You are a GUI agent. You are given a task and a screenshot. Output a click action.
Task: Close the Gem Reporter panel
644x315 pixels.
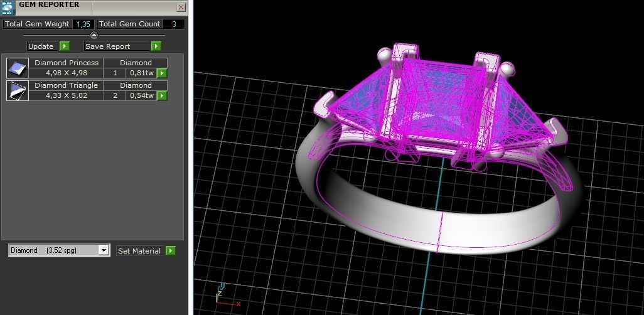point(181,8)
